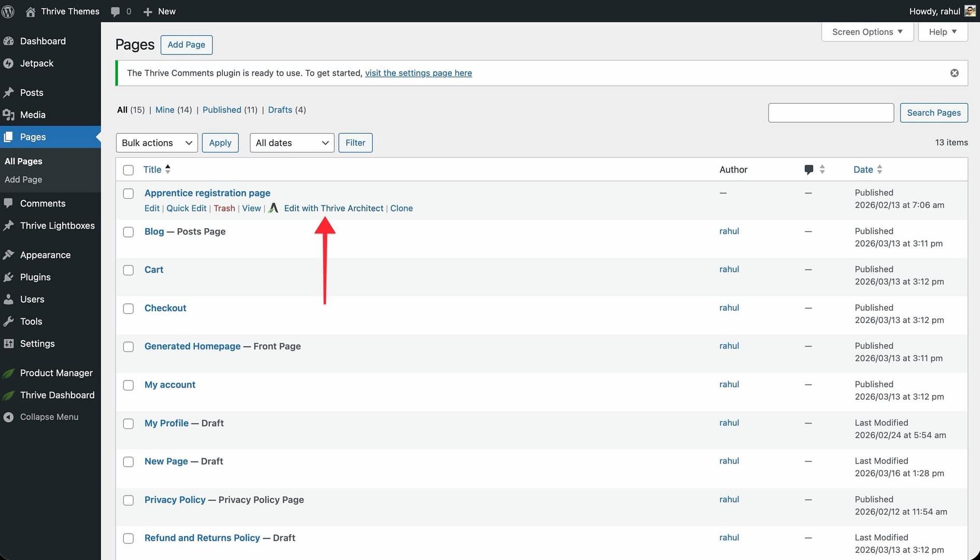Dismiss the Thrive Comments notice
The width and height of the screenshot is (980, 560).
[x=954, y=73]
